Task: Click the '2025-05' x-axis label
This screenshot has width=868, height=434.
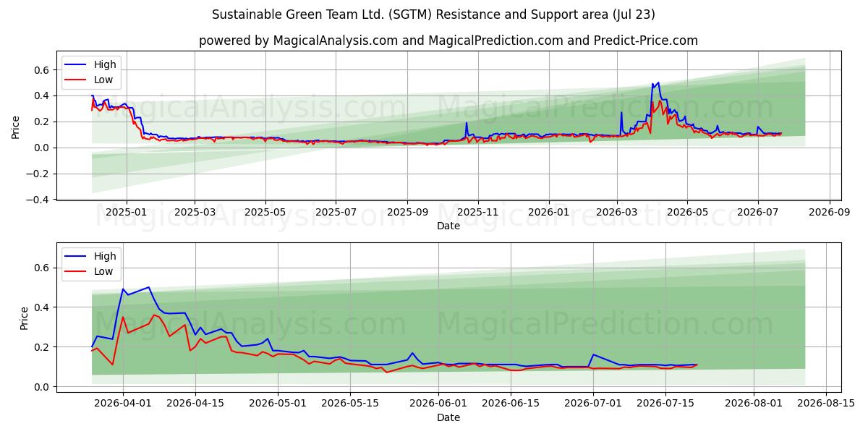Action: click(x=265, y=213)
